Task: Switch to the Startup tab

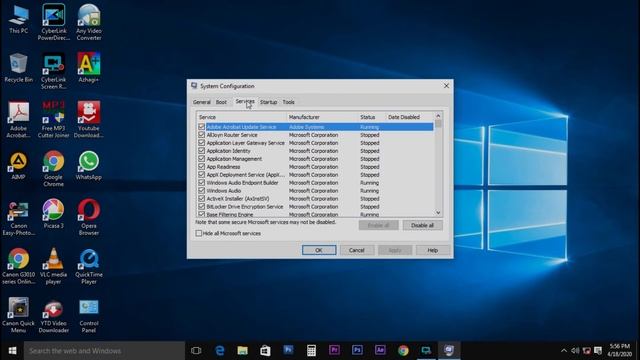Action: click(x=268, y=102)
